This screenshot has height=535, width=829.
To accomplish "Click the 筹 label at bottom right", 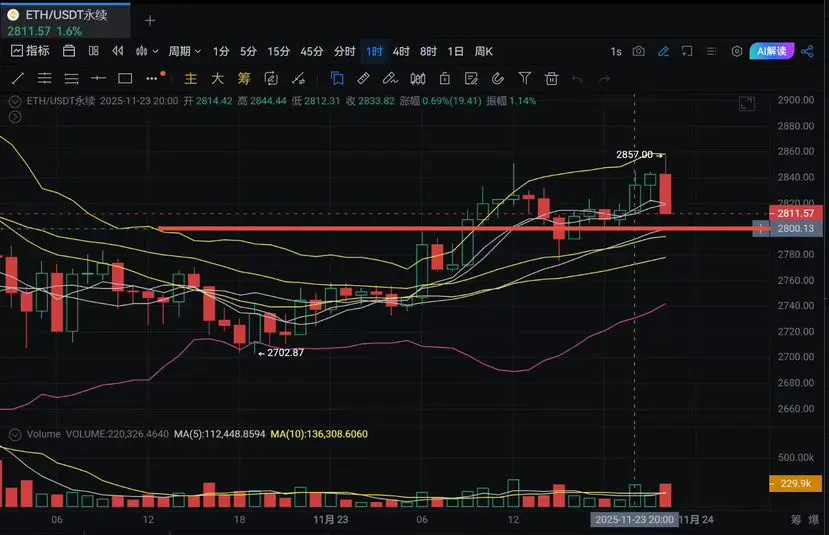I will point(796,520).
